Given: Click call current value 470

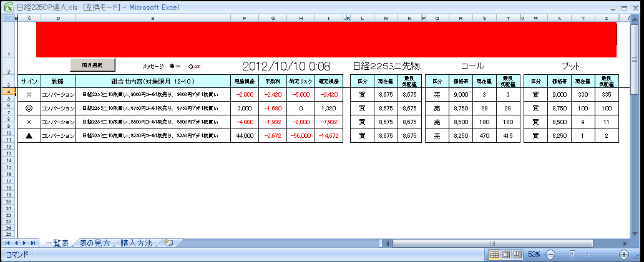Looking at the screenshot, I should pos(485,136).
